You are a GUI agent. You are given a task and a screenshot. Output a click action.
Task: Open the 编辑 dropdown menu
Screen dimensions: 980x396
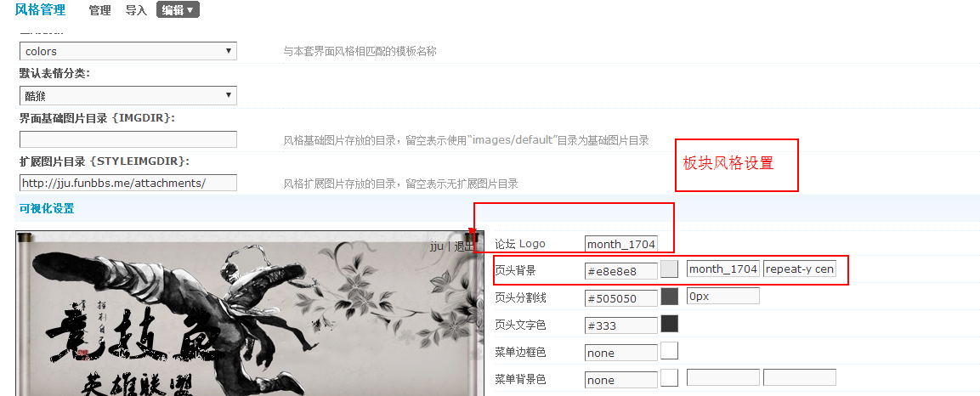[x=178, y=10]
